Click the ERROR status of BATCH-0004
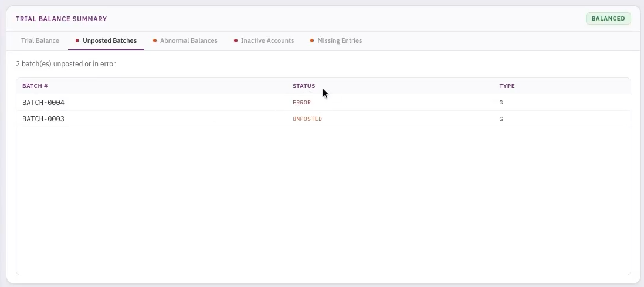The height and width of the screenshot is (287, 644). click(x=301, y=103)
